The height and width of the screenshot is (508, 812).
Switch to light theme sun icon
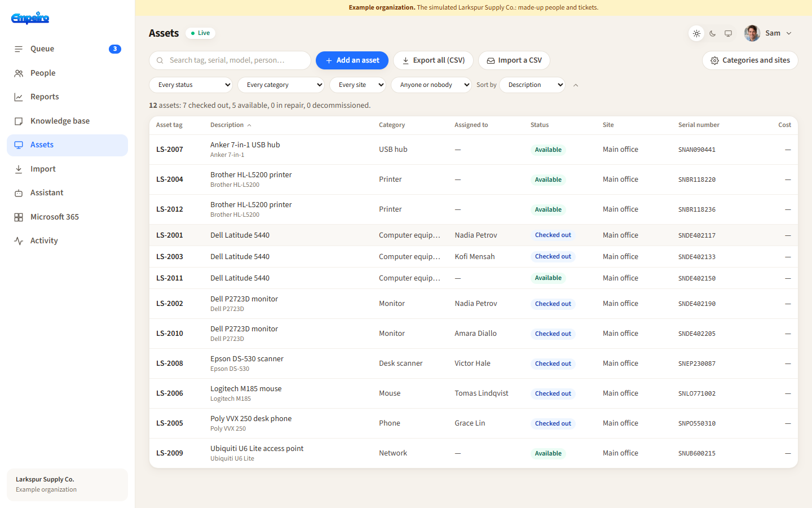click(x=697, y=34)
